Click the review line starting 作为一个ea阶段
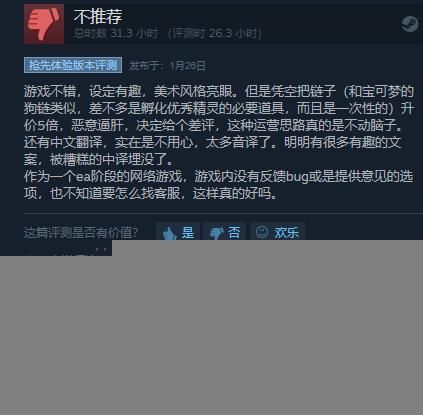Image resolution: width=423 pixels, height=415 pixels. coord(218,176)
